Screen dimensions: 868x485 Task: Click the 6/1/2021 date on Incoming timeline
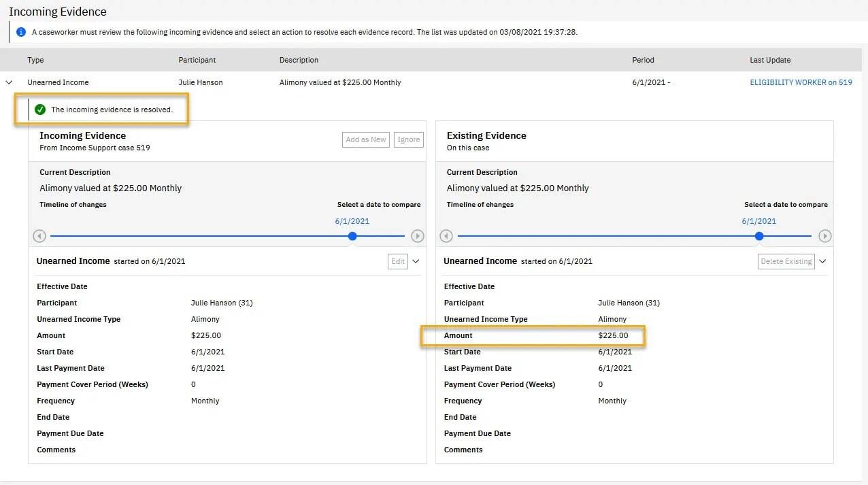click(352, 221)
